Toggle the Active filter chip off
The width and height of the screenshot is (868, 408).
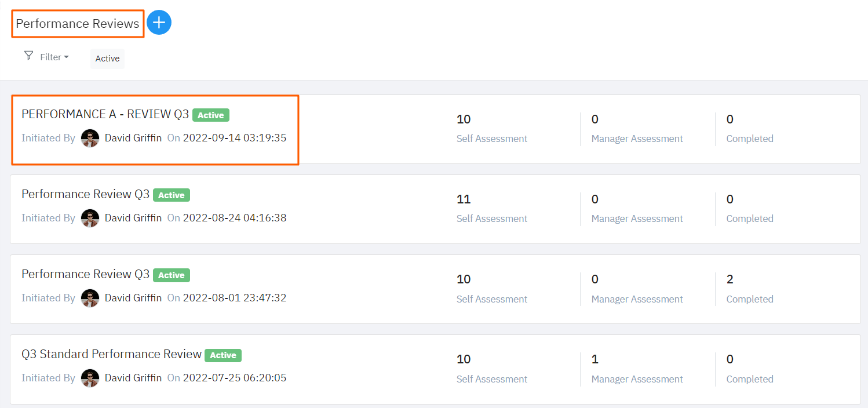click(107, 58)
